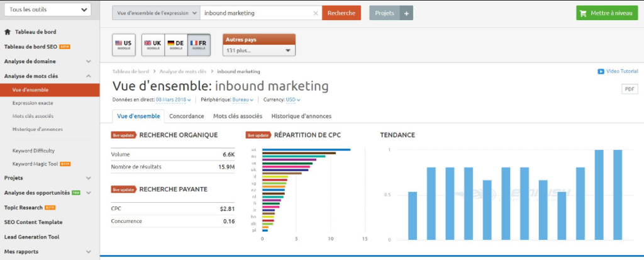644x260 pixels.
Task: Click the Video Tutorial play icon
Action: 601,71
